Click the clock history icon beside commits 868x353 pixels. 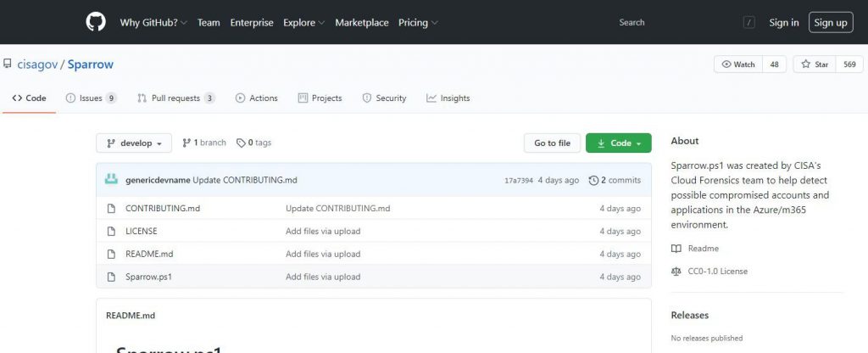point(593,180)
